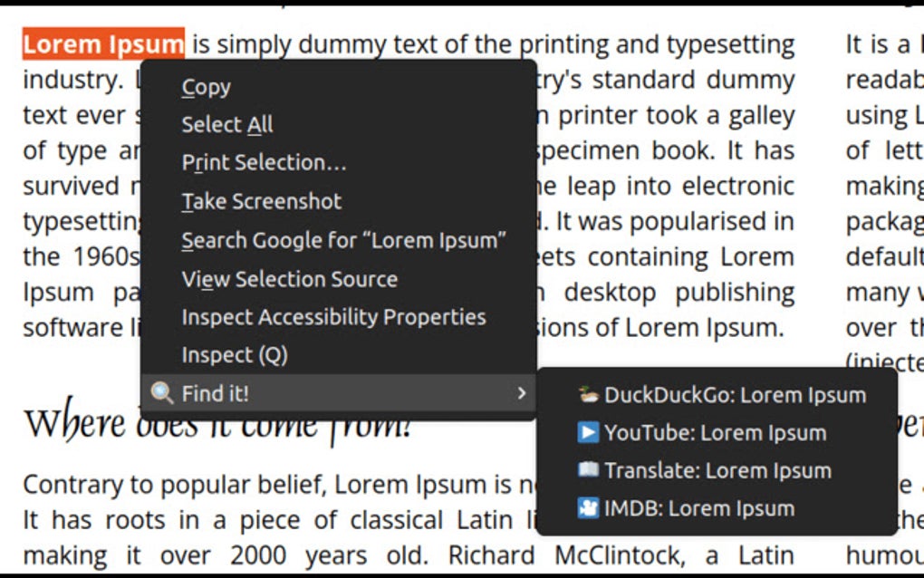This screenshot has height=578, width=924.
Task: Choose Select All in the context menu
Action: [x=338, y=124]
